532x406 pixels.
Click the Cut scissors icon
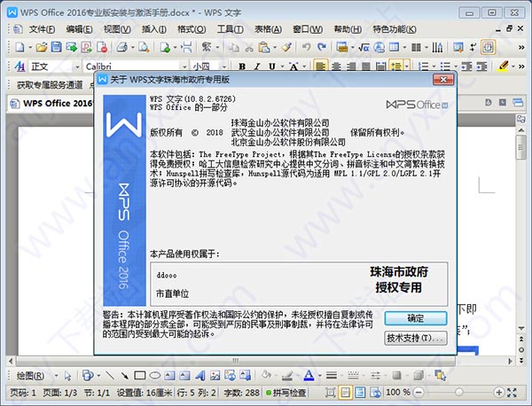click(x=249, y=47)
